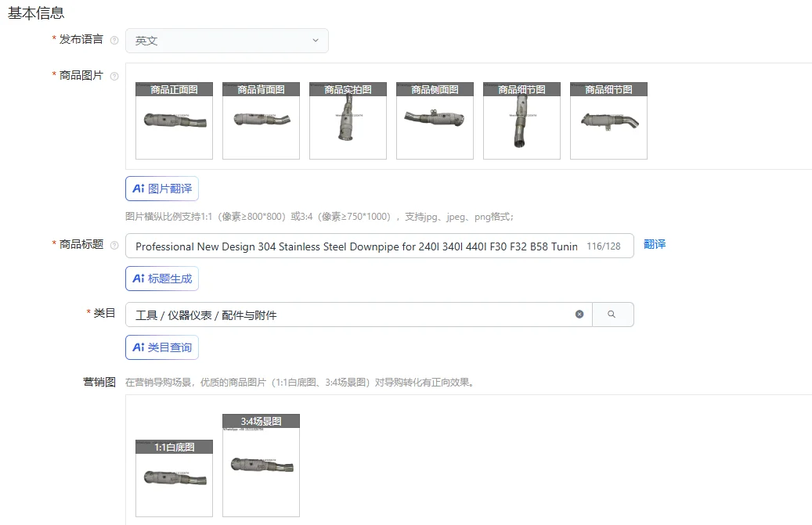Select the 商品背面图 thumbnail

261,120
